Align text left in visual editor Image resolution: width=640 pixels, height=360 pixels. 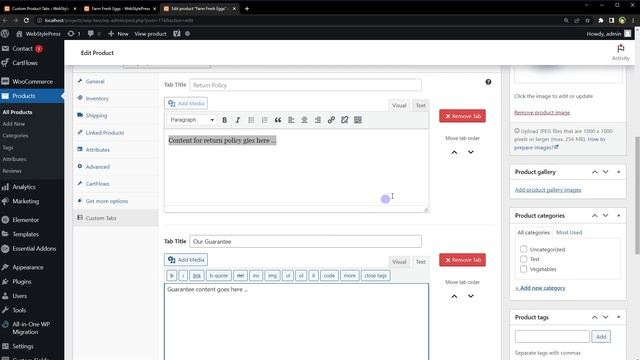click(x=291, y=120)
